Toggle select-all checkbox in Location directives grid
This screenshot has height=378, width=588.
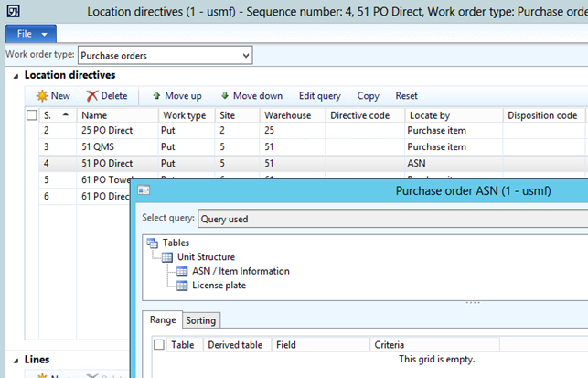click(x=31, y=116)
